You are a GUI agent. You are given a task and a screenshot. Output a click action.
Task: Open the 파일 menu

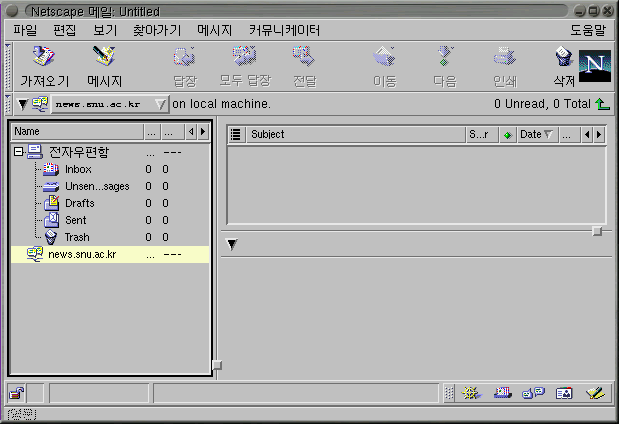tap(25, 30)
